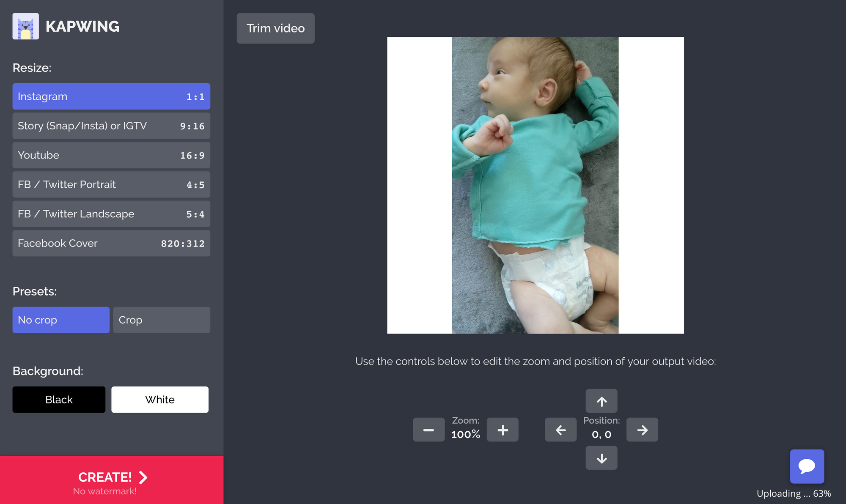Choose Youtube 16:9 aspect ratio
Screen dimensions: 846x504
pos(111,155)
